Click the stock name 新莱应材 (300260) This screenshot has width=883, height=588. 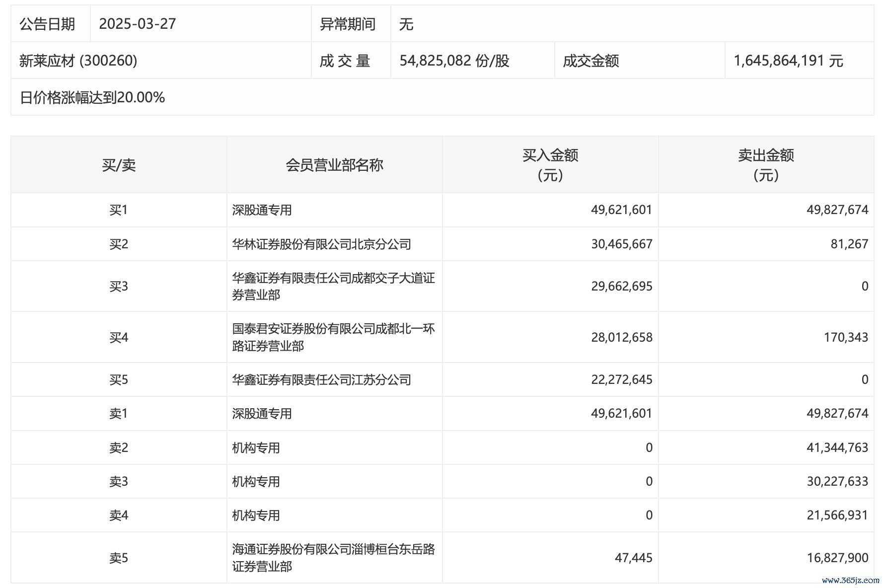click(78, 61)
